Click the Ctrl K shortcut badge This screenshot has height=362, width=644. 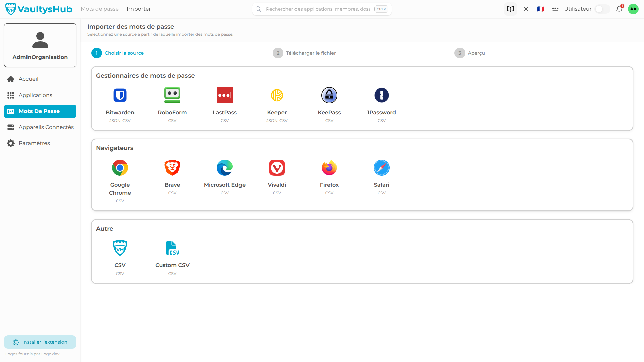(x=381, y=9)
